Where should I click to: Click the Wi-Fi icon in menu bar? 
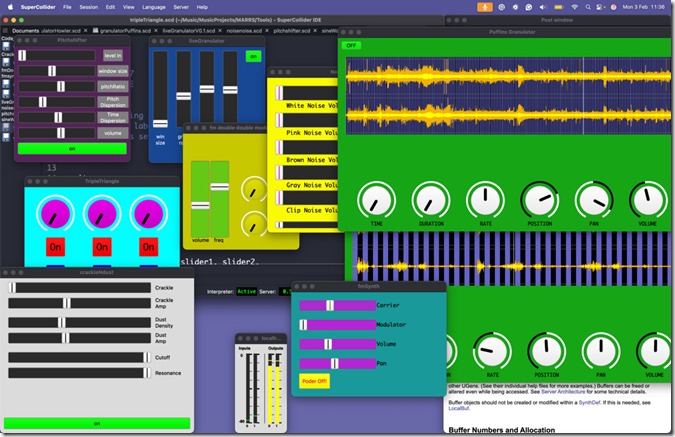(574, 7)
